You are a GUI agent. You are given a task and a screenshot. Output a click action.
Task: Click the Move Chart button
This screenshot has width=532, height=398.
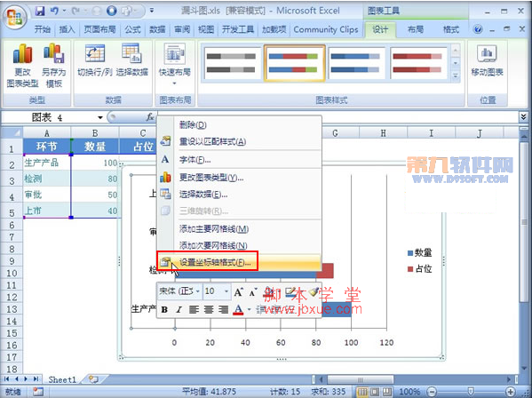click(x=487, y=60)
